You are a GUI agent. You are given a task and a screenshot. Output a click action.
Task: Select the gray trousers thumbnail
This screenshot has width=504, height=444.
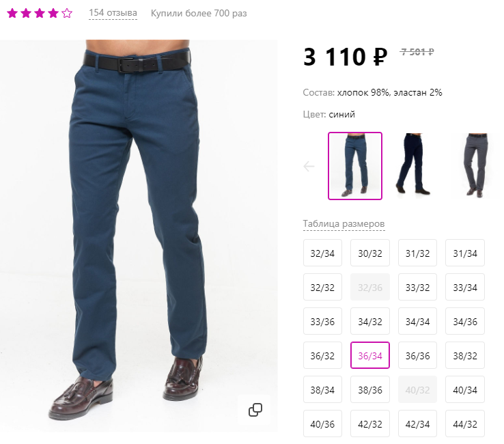[477, 165]
